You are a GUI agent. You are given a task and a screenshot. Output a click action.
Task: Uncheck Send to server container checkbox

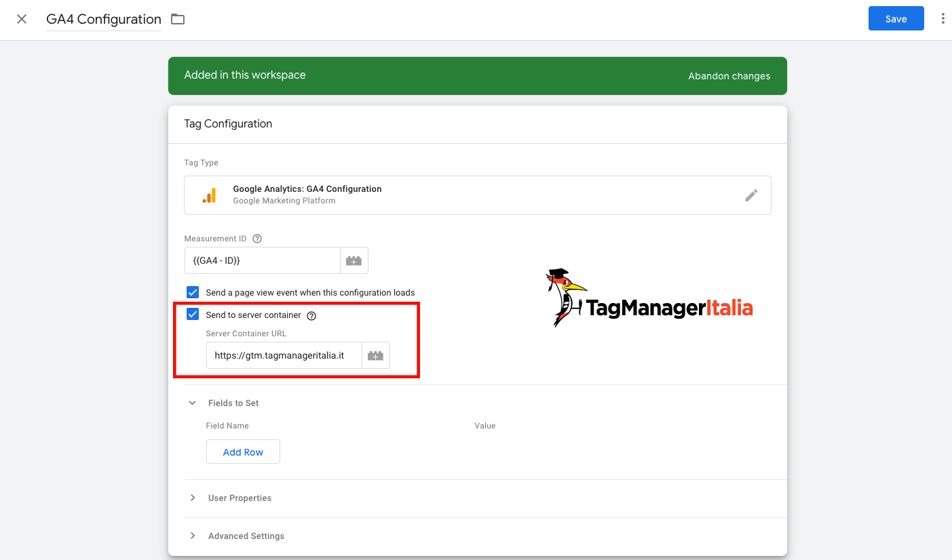pos(193,315)
